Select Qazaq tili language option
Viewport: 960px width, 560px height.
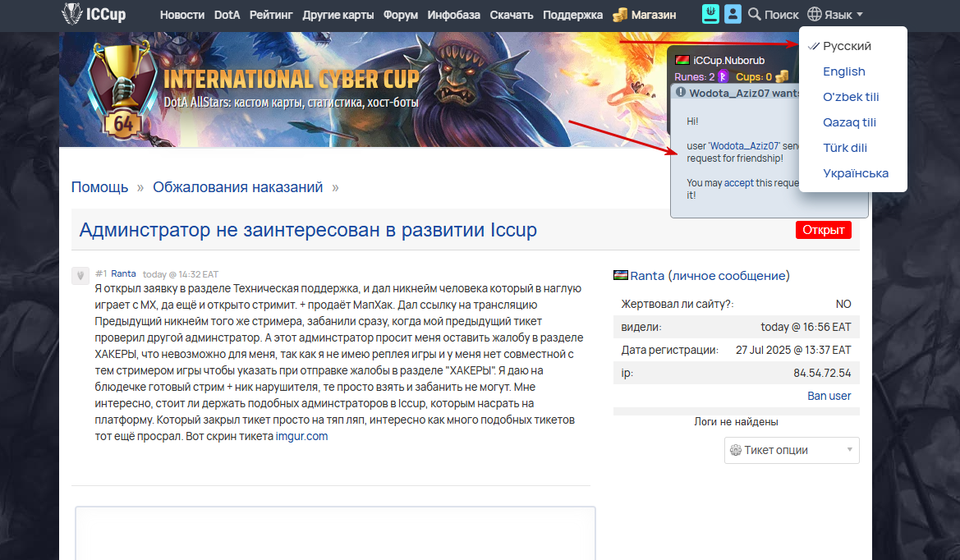tap(849, 122)
